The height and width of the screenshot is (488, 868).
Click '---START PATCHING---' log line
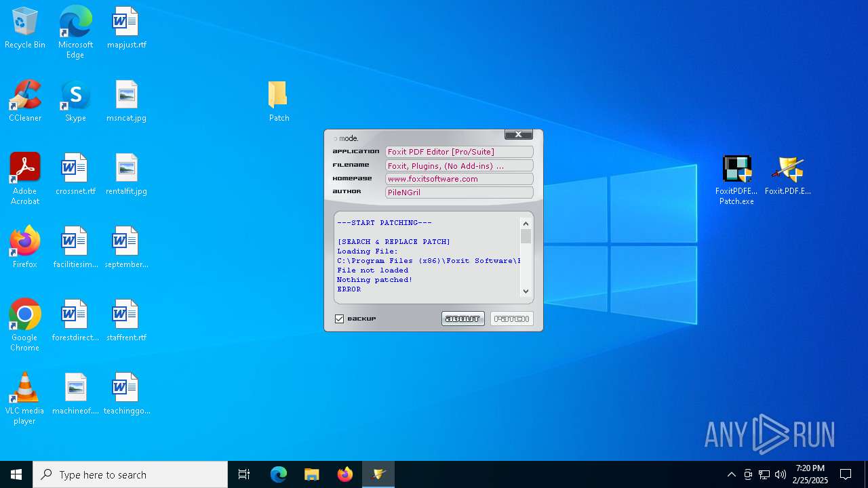point(384,223)
